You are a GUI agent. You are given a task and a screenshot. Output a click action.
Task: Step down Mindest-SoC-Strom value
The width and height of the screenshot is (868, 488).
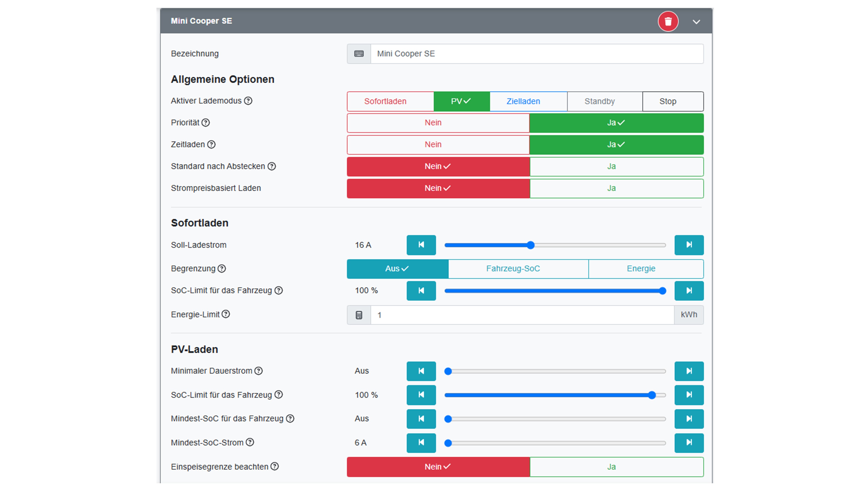[x=421, y=442]
